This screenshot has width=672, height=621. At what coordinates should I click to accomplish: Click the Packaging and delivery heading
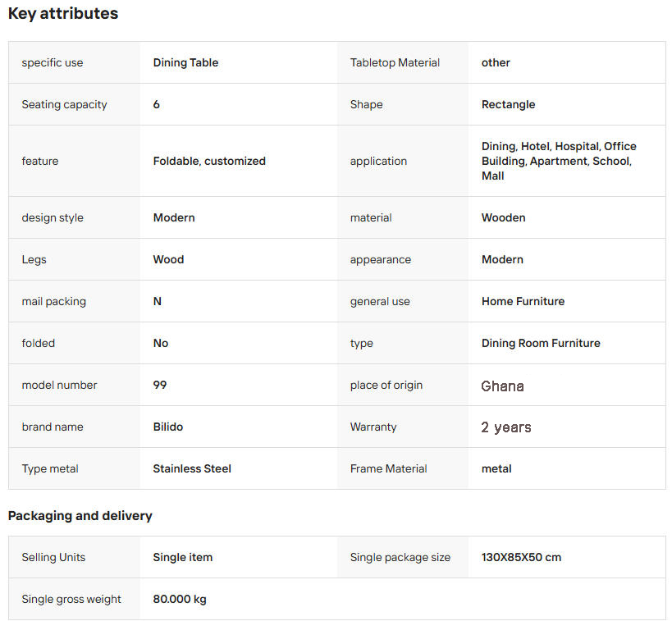[80, 516]
